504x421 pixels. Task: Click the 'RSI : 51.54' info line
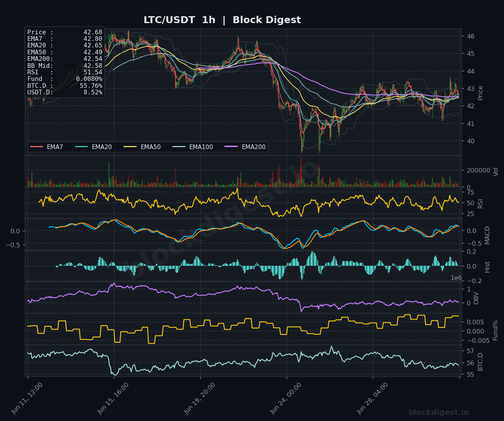click(x=65, y=72)
